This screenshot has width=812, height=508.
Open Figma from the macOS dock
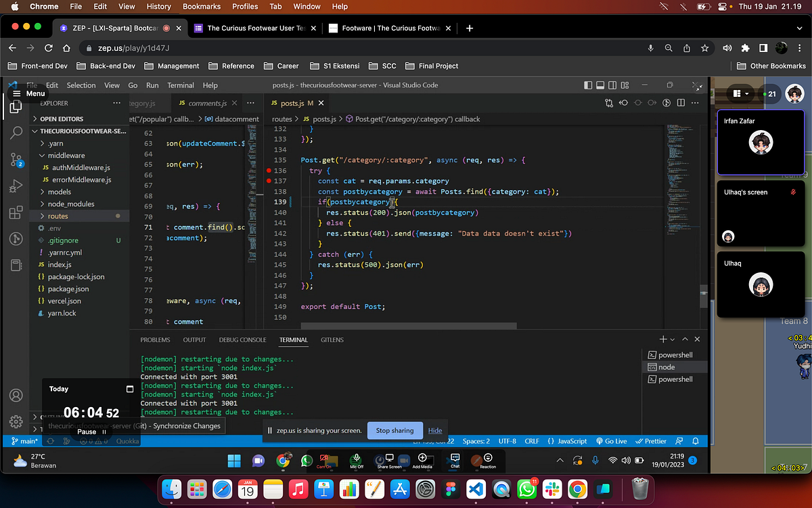coord(451,488)
